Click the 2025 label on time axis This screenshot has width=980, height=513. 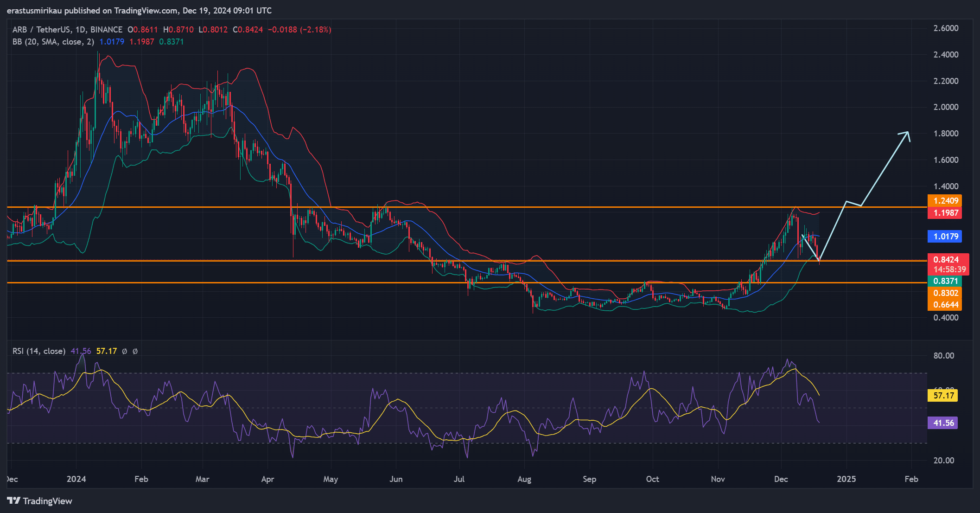pyautogui.click(x=846, y=479)
